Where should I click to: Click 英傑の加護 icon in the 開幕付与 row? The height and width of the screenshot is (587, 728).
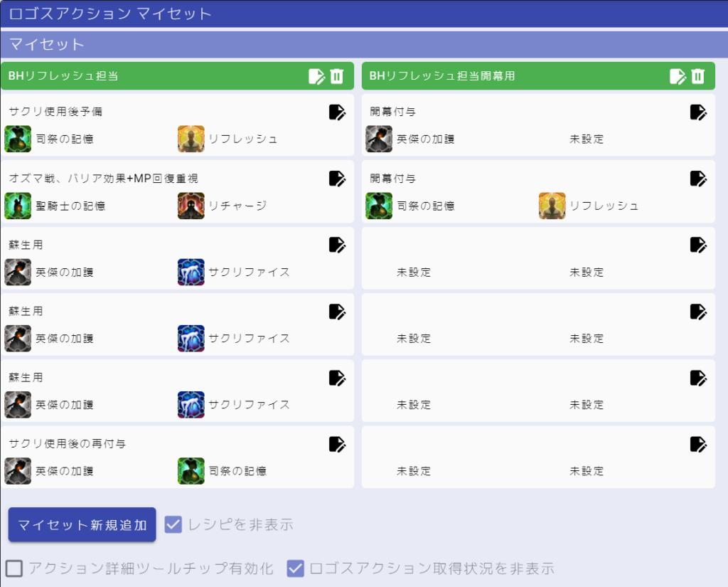(x=379, y=139)
